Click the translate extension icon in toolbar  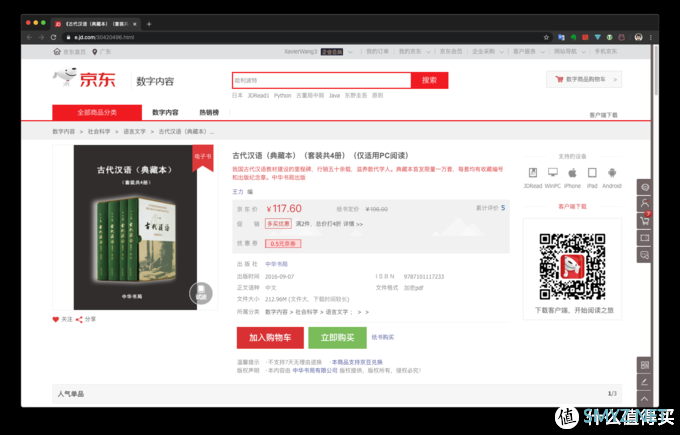point(561,37)
